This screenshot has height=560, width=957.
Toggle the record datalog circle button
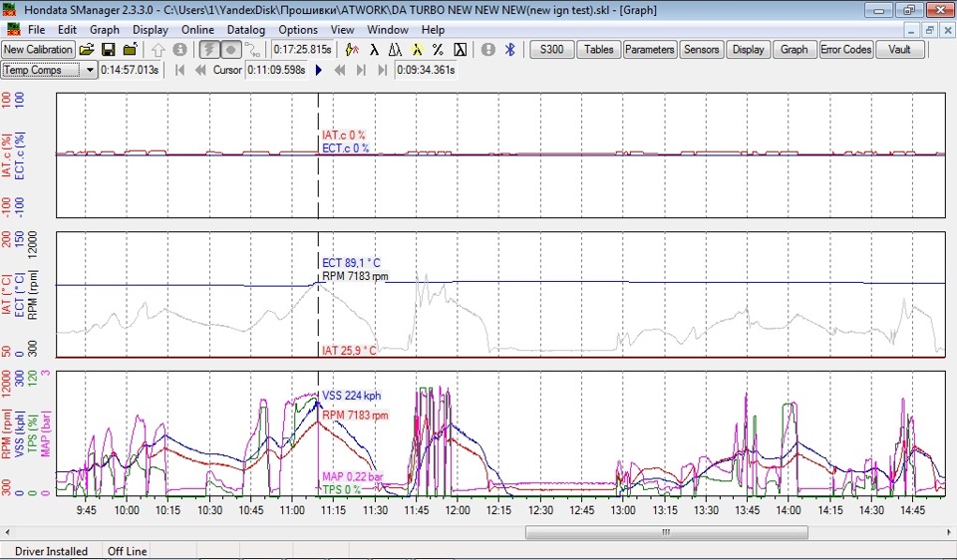pyautogui.click(x=230, y=50)
